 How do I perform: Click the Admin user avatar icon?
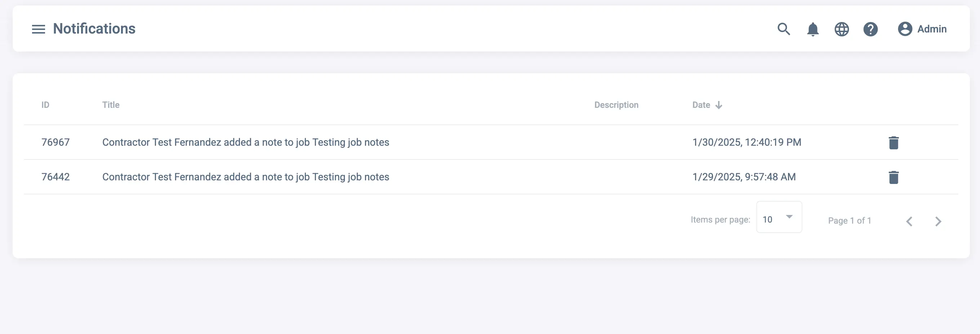click(905, 29)
